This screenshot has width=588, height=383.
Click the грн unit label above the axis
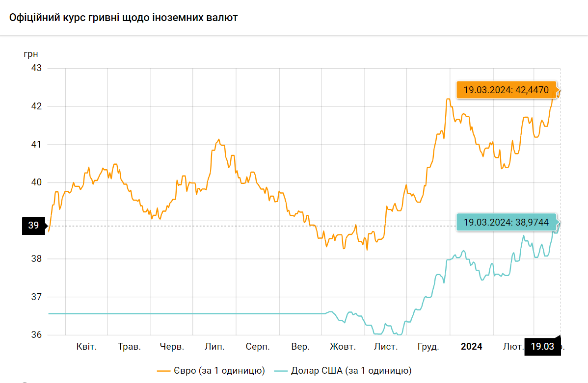30,53
